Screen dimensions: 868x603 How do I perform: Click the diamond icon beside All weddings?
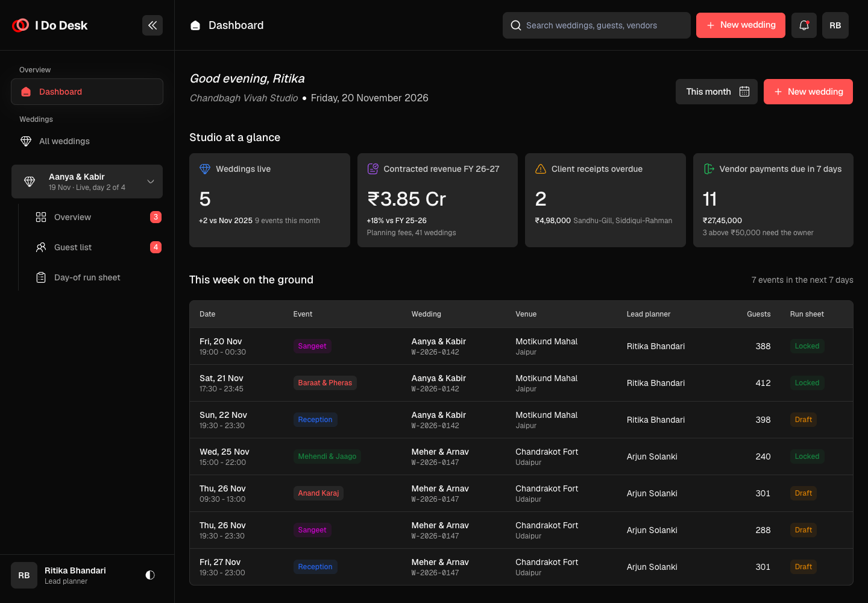(26, 141)
